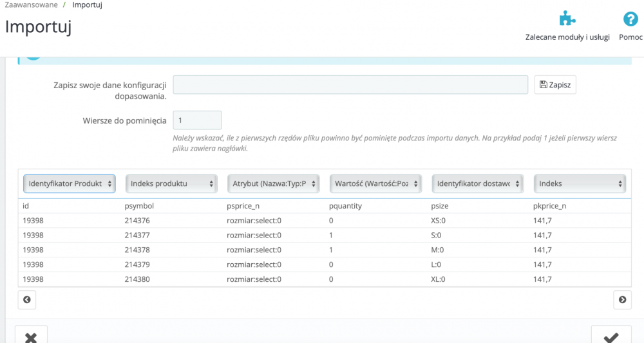The width and height of the screenshot is (644, 343).
Task: Expand the Wartość (Wartość:Poz column dropdown
Action: point(375,183)
